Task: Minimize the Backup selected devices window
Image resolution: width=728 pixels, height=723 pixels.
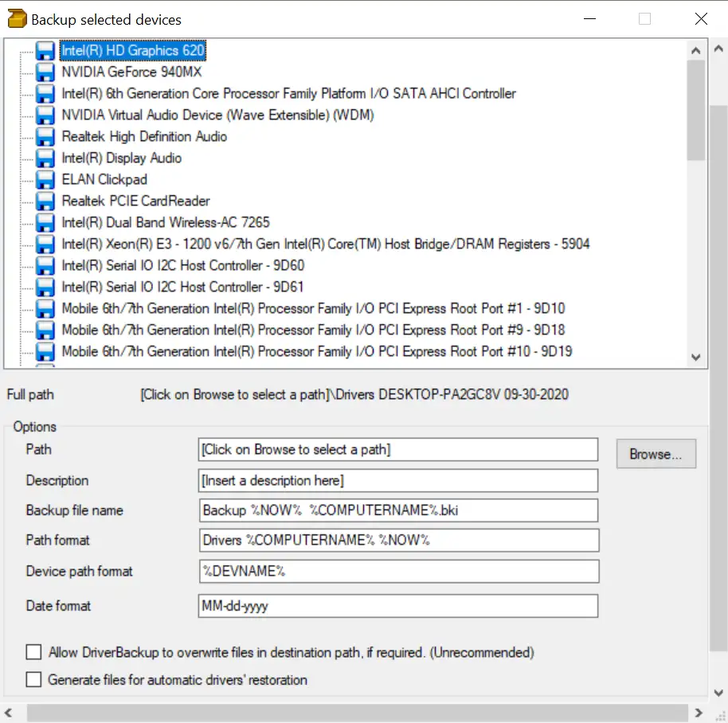Action: pos(589,19)
